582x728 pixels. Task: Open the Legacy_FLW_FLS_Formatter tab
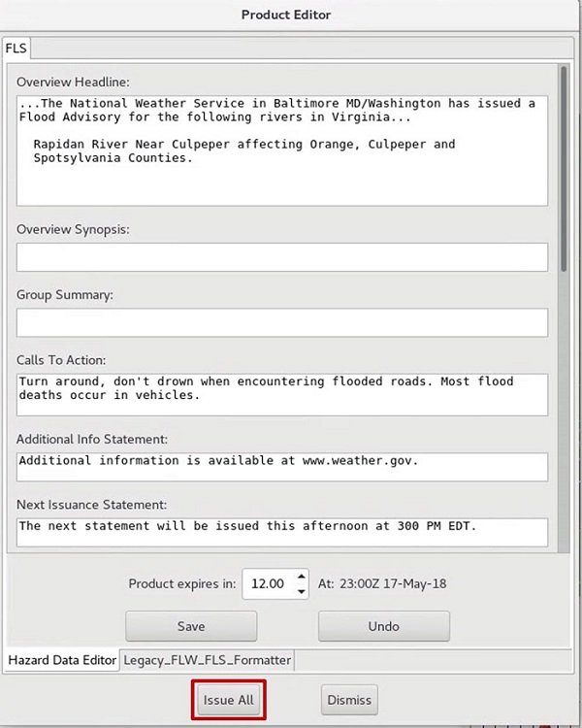[207, 660]
